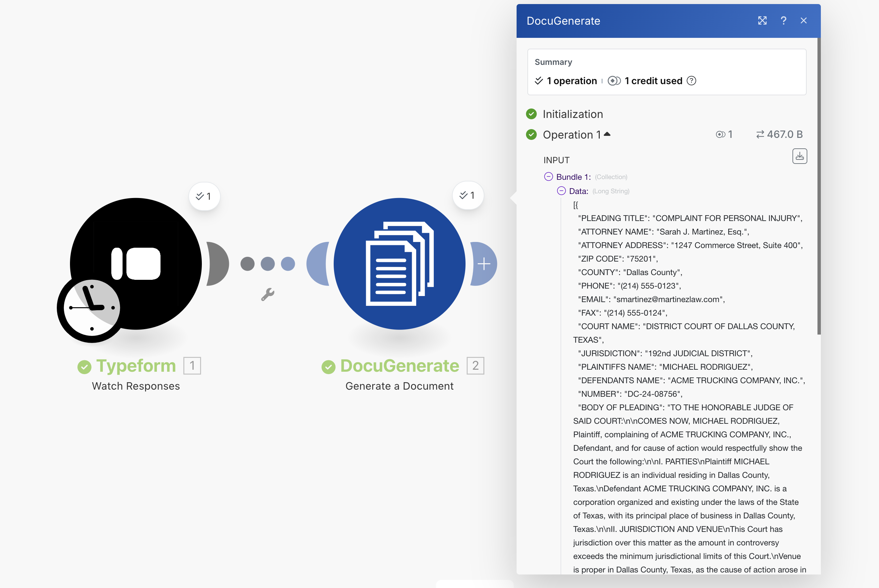The width and height of the screenshot is (879, 588).
Task: Click the Initialization green check icon
Action: [531, 114]
